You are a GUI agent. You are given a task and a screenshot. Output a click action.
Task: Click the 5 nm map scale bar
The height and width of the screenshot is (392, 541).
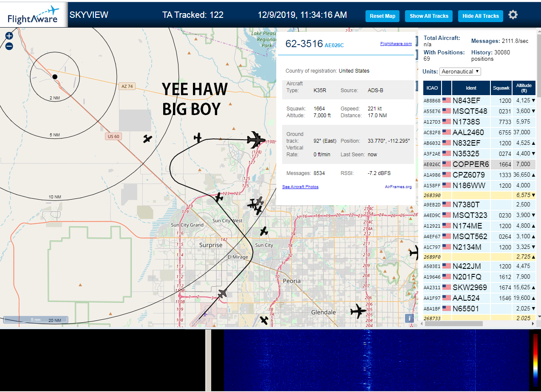tap(35, 319)
